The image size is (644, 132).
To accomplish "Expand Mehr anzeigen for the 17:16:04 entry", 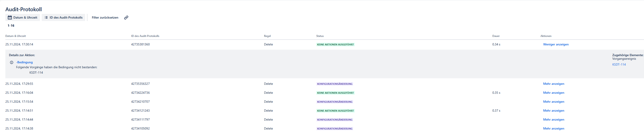I will (553, 93).
